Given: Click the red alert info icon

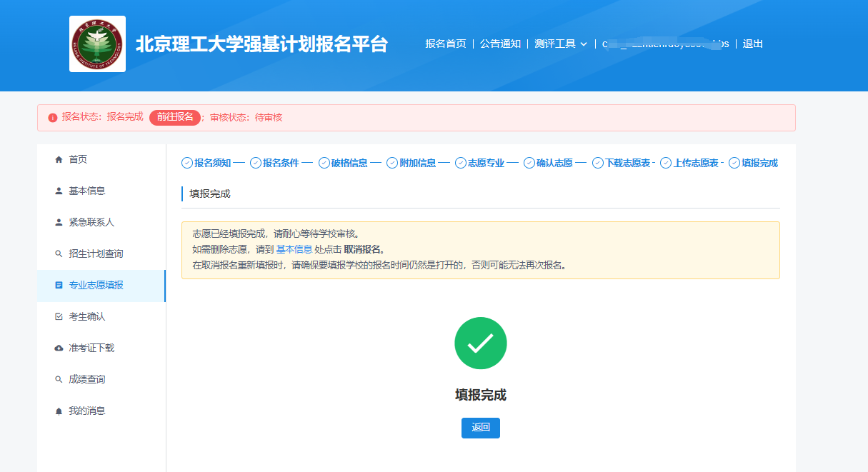Looking at the screenshot, I should click(x=53, y=118).
